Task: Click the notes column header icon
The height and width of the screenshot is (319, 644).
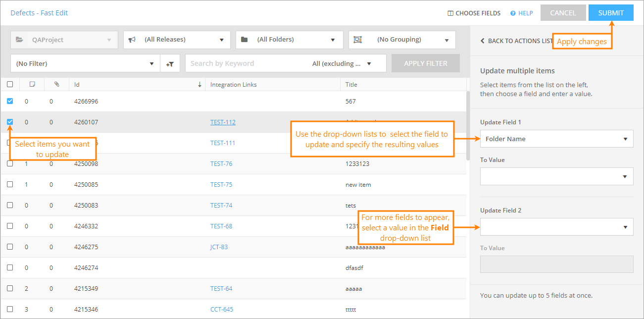Action: (x=32, y=84)
